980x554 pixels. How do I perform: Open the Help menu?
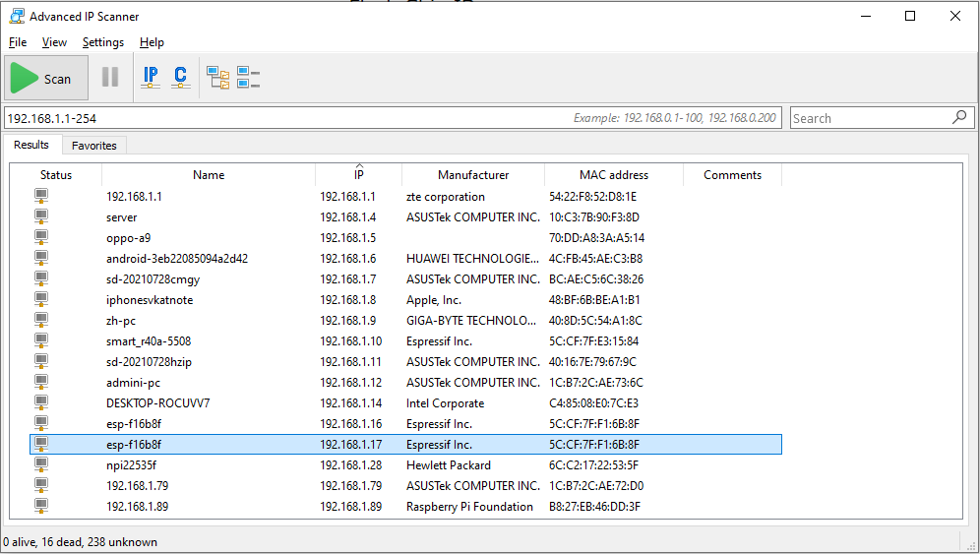click(152, 42)
